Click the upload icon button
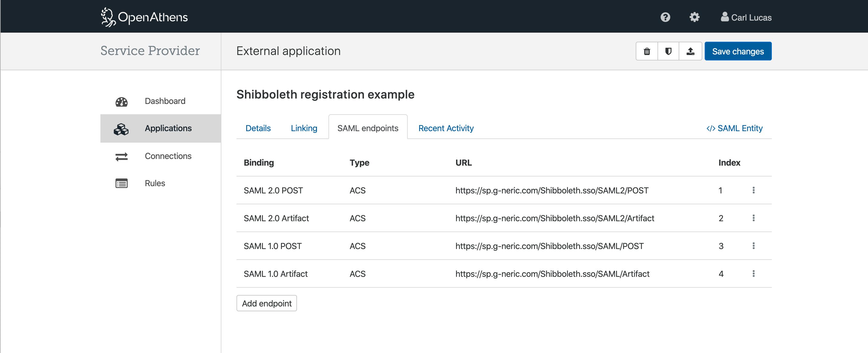 pos(690,51)
